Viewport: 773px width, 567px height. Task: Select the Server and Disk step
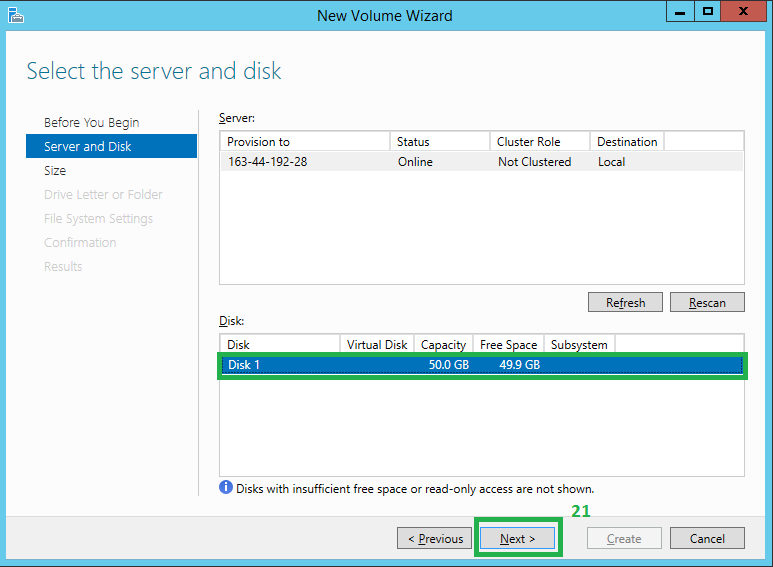(x=88, y=146)
